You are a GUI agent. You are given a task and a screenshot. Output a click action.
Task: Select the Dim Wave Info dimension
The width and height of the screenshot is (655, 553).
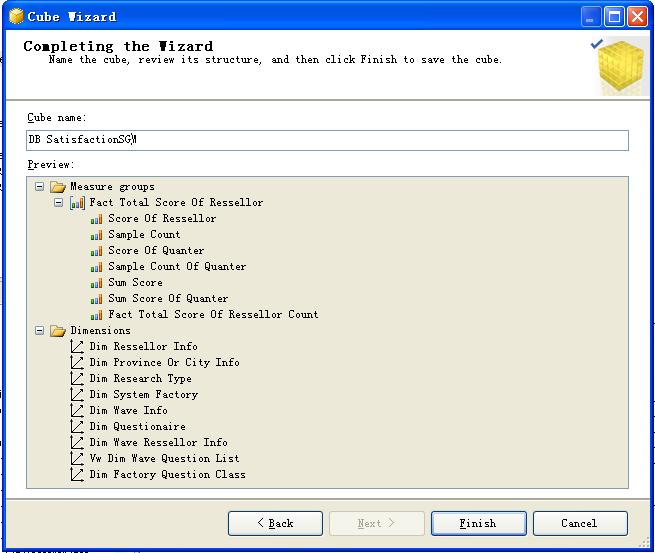pyautogui.click(x=128, y=411)
